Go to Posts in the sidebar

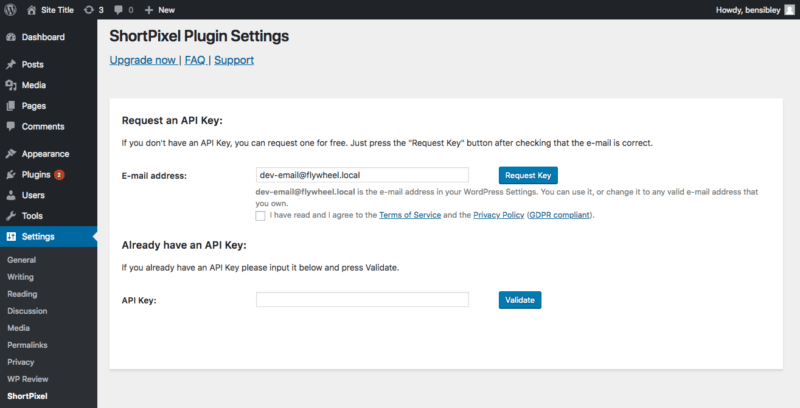(x=33, y=64)
